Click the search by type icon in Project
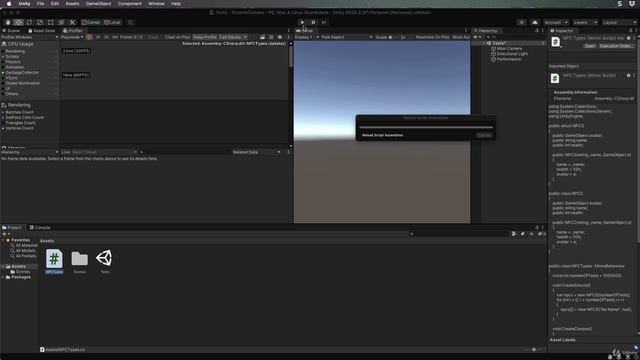The height and width of the screenshot is (360, 640). [x=514, y=234]
